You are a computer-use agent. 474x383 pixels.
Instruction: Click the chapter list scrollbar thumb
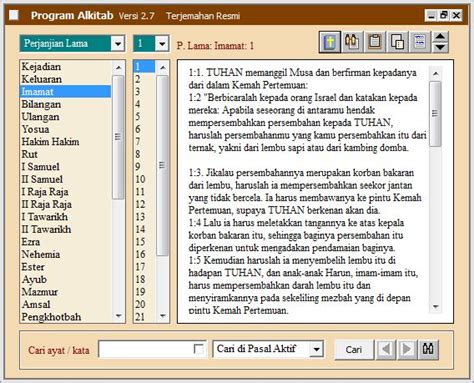click(162, 165)
